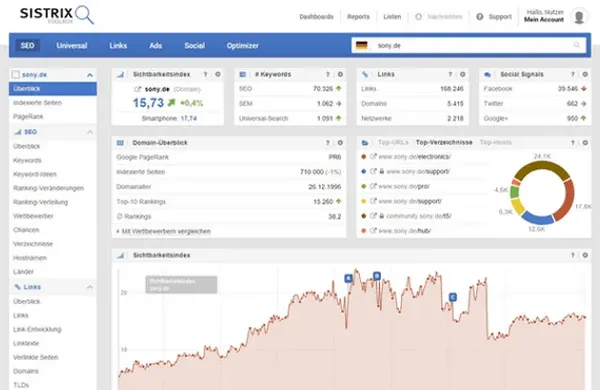Click event pin A on visibility chart
600x390 pixels.
pos(348,278)
